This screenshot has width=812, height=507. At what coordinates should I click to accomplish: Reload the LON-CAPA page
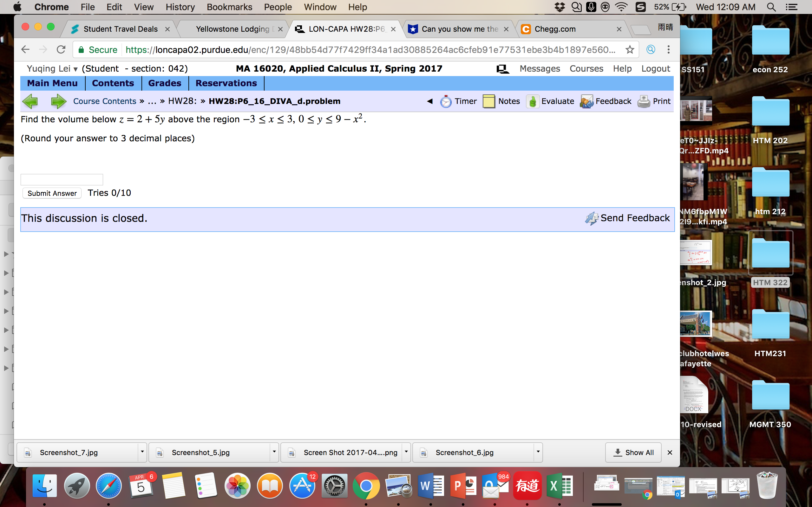point(61,50)
